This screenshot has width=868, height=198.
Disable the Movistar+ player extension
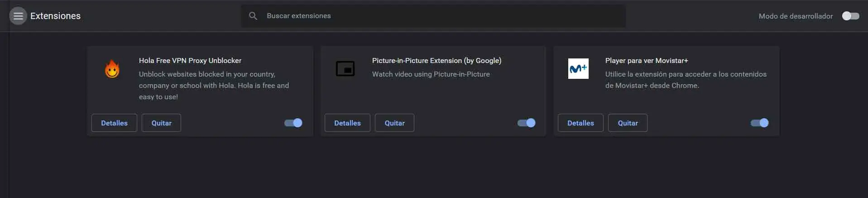click(x=760, y=123)
